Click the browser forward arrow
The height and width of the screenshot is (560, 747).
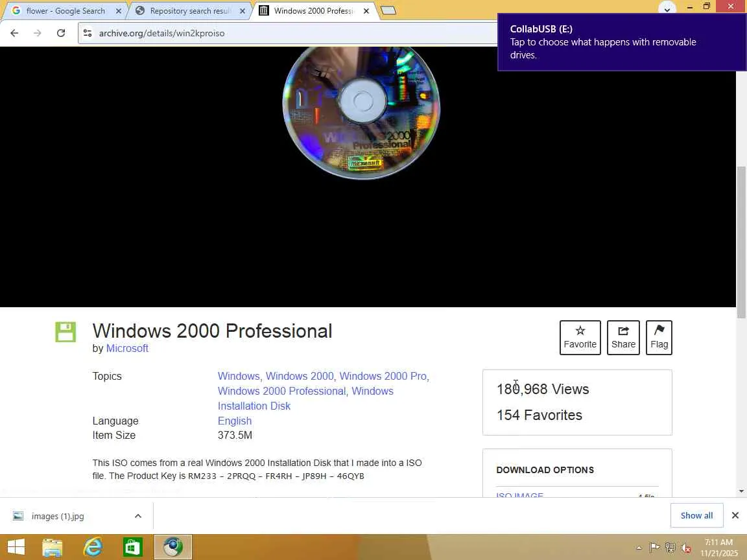(37, 33)
